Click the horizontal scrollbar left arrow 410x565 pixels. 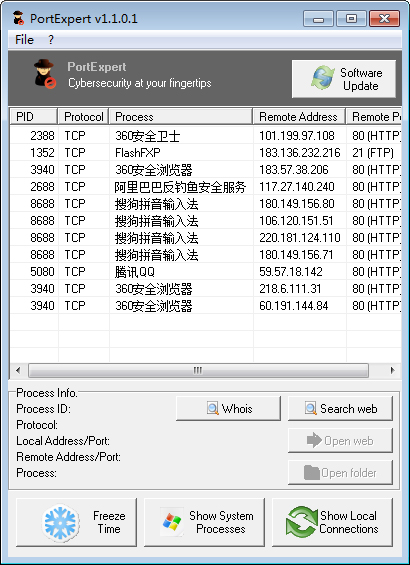tap(18, 370)
